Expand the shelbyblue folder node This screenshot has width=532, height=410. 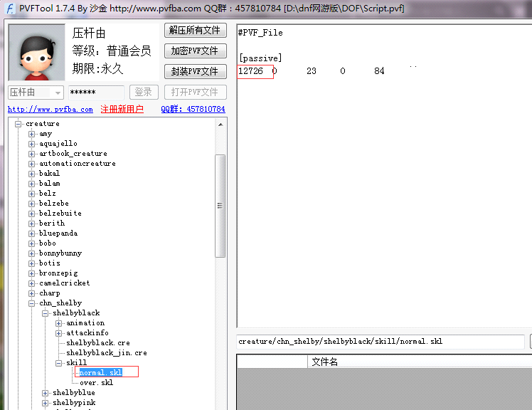point(46,393)
